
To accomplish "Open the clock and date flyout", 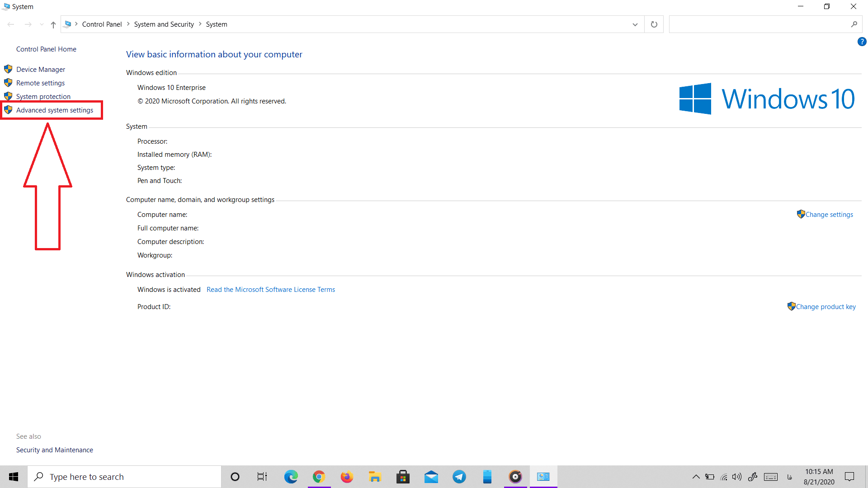I will [819, 477].
